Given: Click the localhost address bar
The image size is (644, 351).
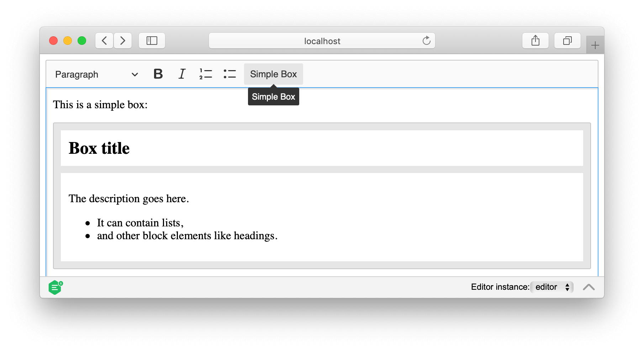Looking at the screenshot, I should (x=321, y=41).
